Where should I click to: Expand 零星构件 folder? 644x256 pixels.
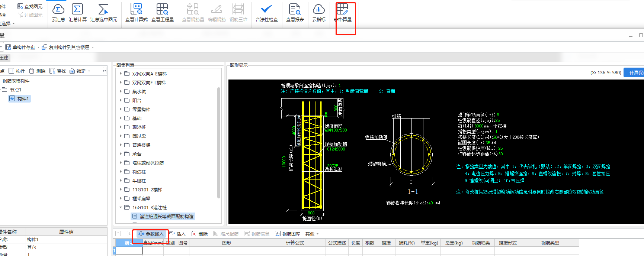[121, 109]
